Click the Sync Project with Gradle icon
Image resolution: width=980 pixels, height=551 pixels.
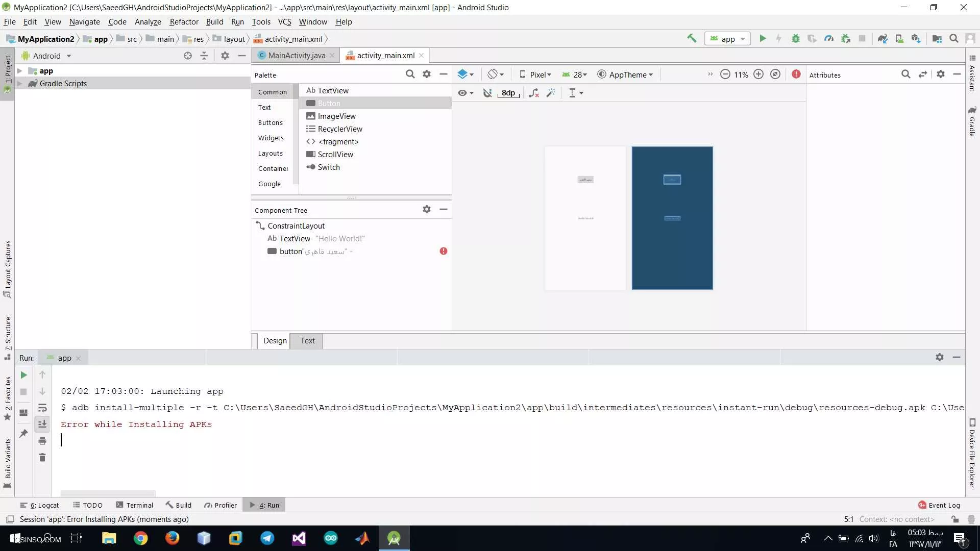883,38
